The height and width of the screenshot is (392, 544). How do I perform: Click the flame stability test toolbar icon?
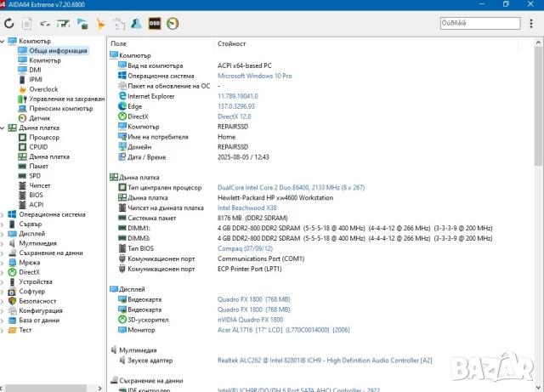point(101,24)
